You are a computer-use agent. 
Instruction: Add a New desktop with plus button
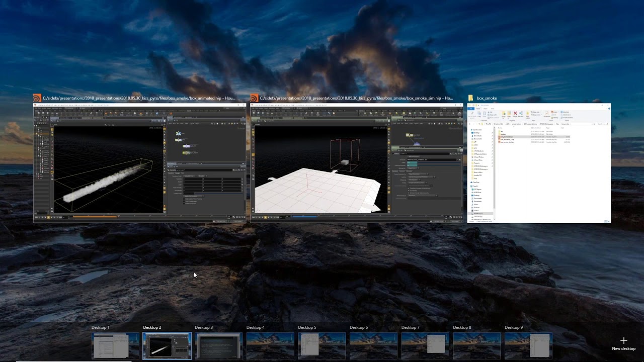coord(623,344)
